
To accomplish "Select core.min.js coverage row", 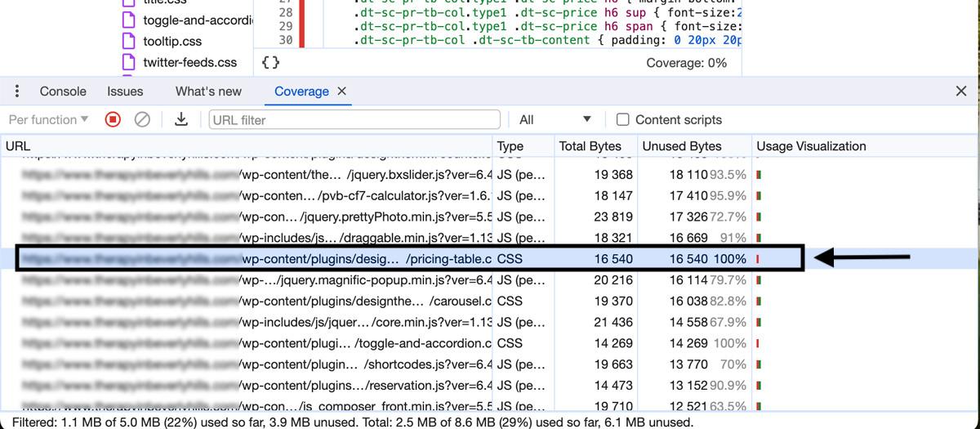I will pos(488,322).
